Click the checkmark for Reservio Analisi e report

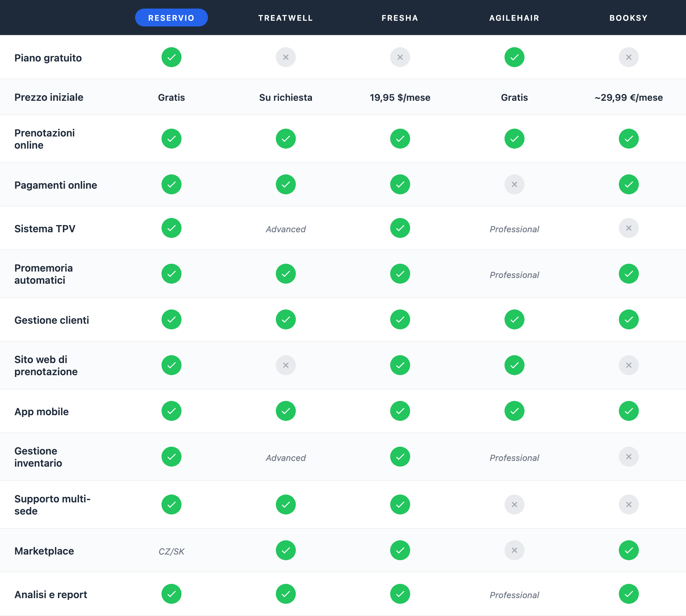[171, 594]
